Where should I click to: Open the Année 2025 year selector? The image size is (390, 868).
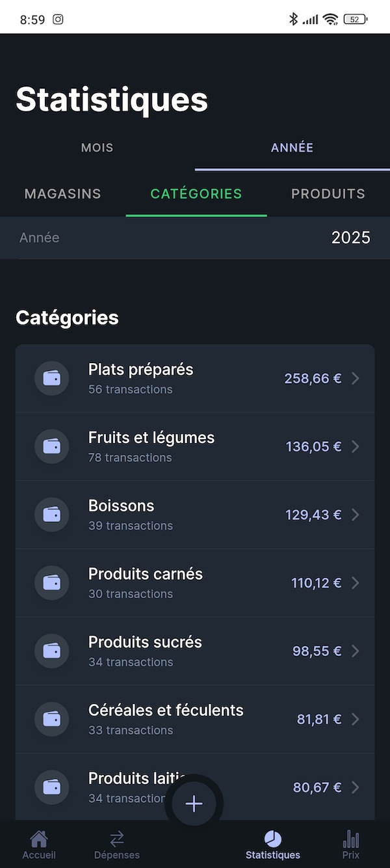coord(350,238)
